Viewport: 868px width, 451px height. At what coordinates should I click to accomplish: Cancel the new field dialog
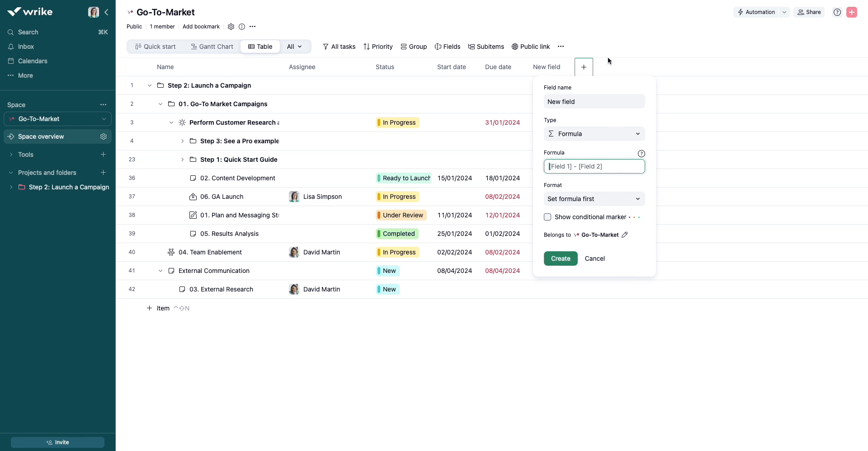pos(594,258)
